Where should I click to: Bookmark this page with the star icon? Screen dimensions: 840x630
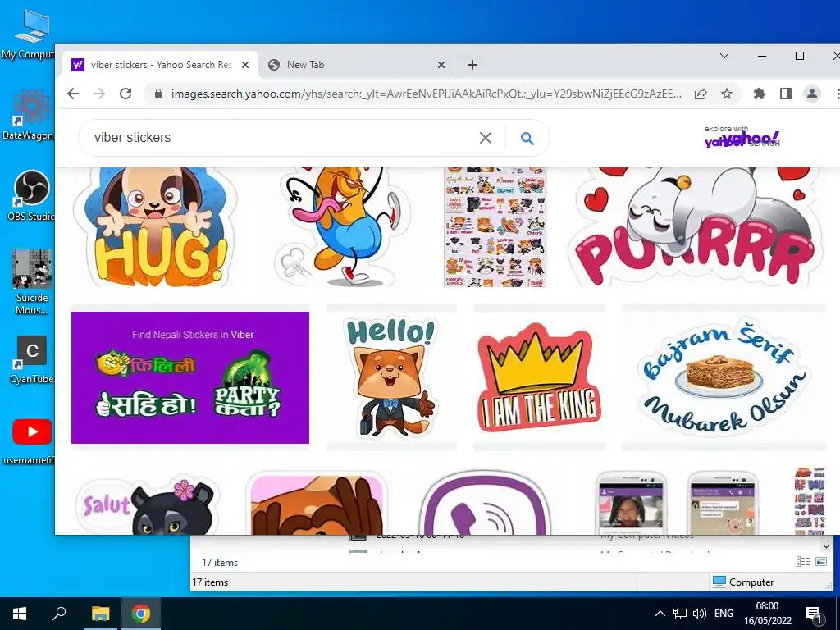click(727, 94)
